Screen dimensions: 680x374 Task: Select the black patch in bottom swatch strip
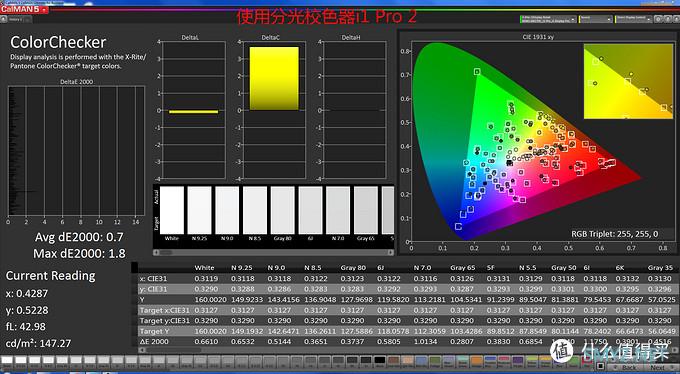380,360
